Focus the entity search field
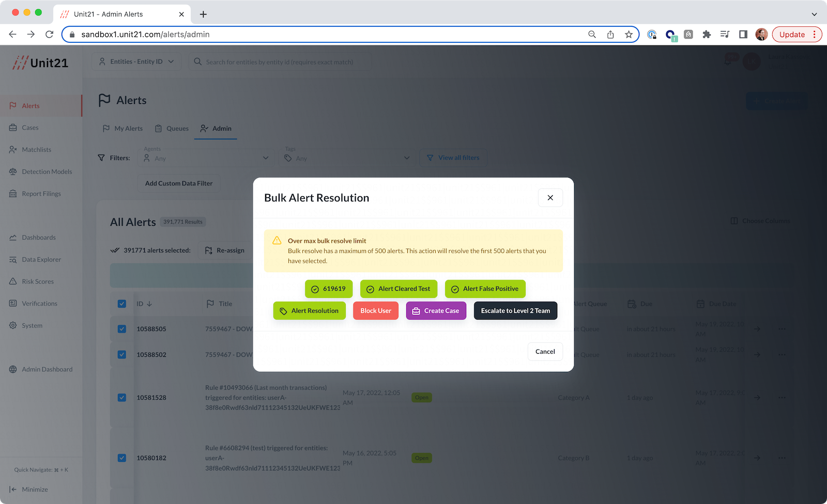This screenshot has width=827, height=504. 280,62
